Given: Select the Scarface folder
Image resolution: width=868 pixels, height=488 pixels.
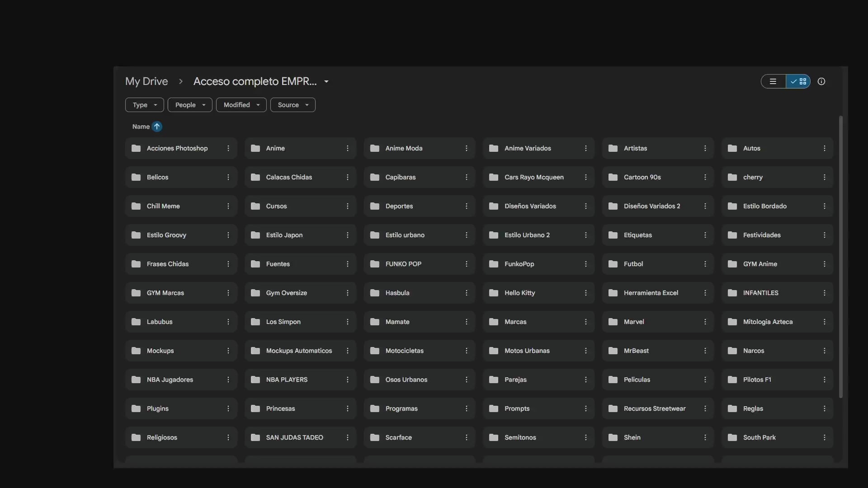Looking at the screenshot, I should tap(419, 437).
